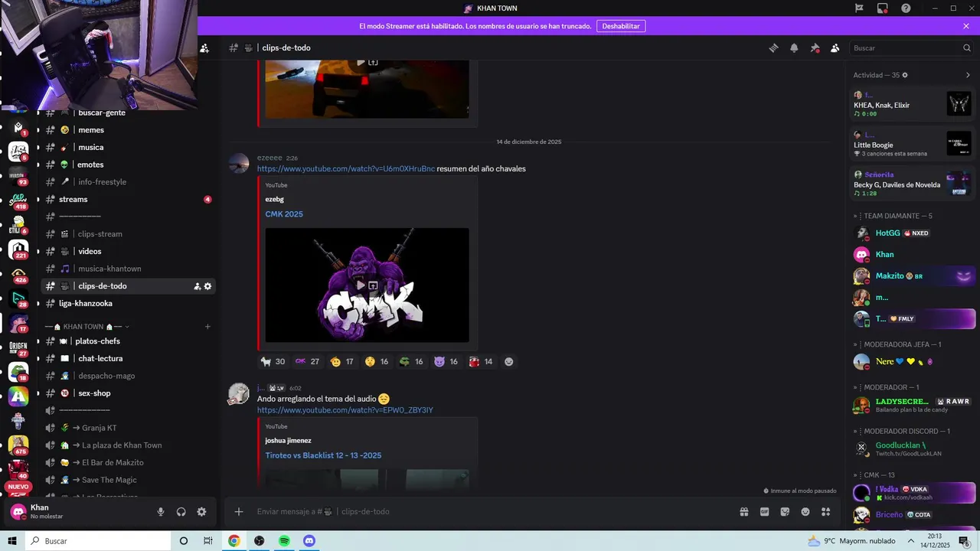980x551 pixels.
Task: Click Deshabilitar to disable Streamer mode
Action: click(621, 26)
